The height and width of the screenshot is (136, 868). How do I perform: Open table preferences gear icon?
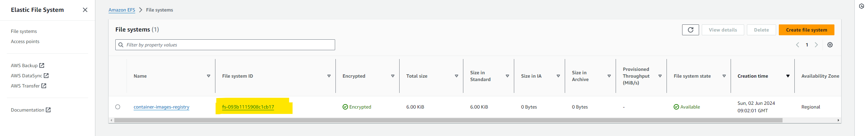click(830, 45)
